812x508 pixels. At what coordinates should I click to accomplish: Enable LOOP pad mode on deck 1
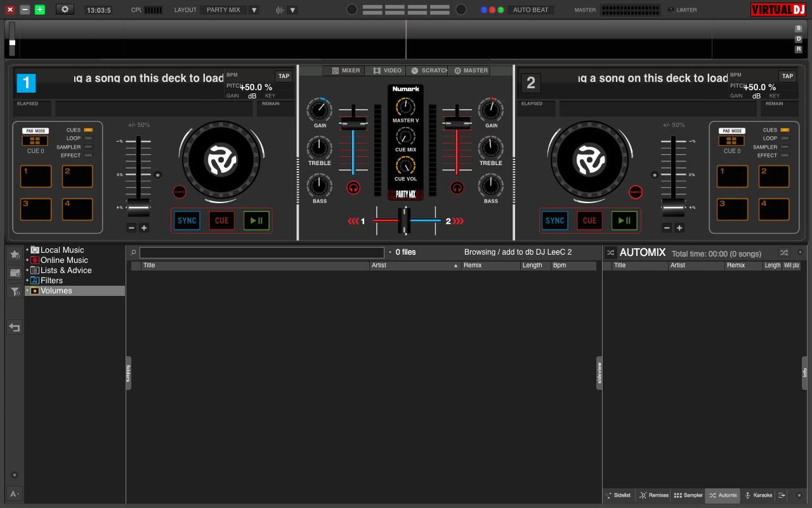click(x=88, y=138)
